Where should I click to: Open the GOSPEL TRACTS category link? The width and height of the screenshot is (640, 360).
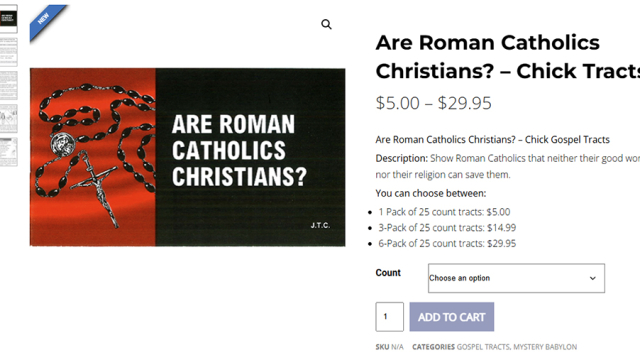click(483, 347)
